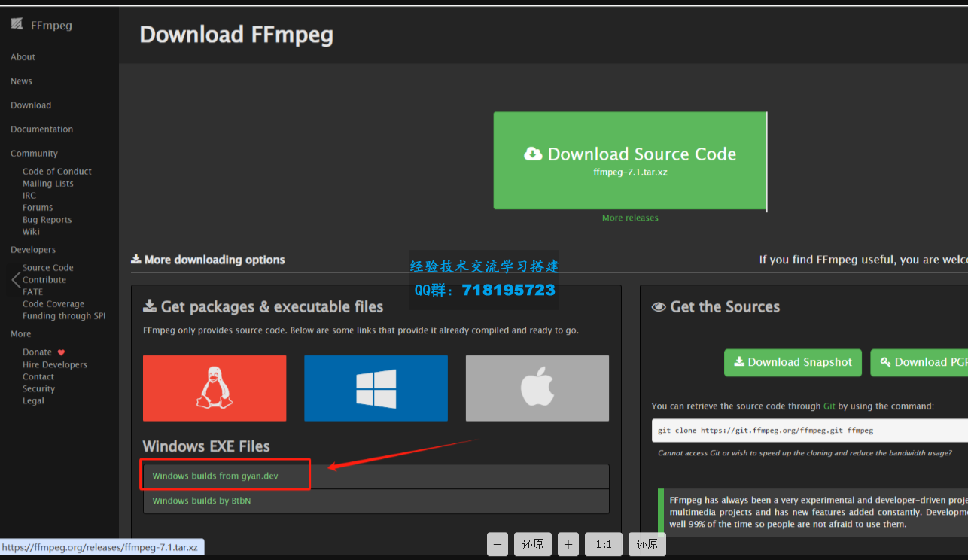The width and height of the screenshot is (968, 560).
Task: Open Bug Reports under Community
Action: pos(47,219)
